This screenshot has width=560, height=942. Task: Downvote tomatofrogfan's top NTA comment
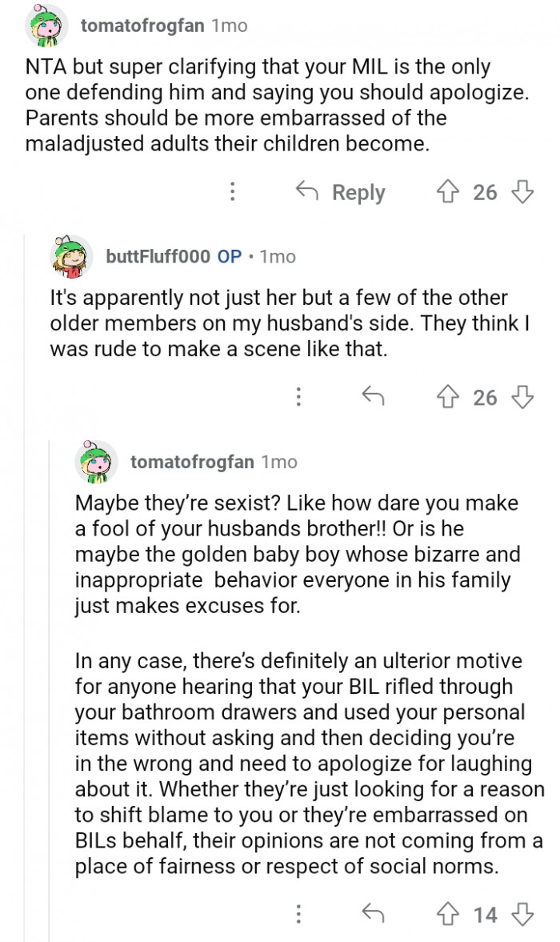click(522, 192)
